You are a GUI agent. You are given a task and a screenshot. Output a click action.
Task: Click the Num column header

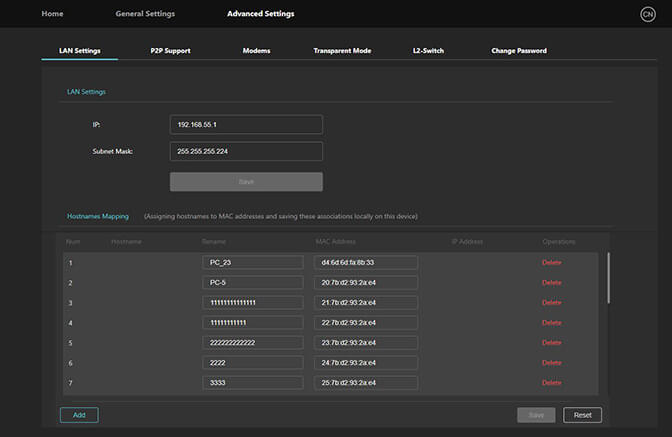point(73,242)
